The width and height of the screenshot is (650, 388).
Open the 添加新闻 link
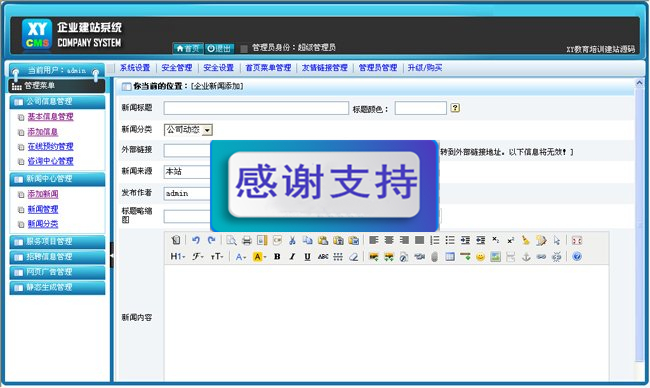coord(43,194)
